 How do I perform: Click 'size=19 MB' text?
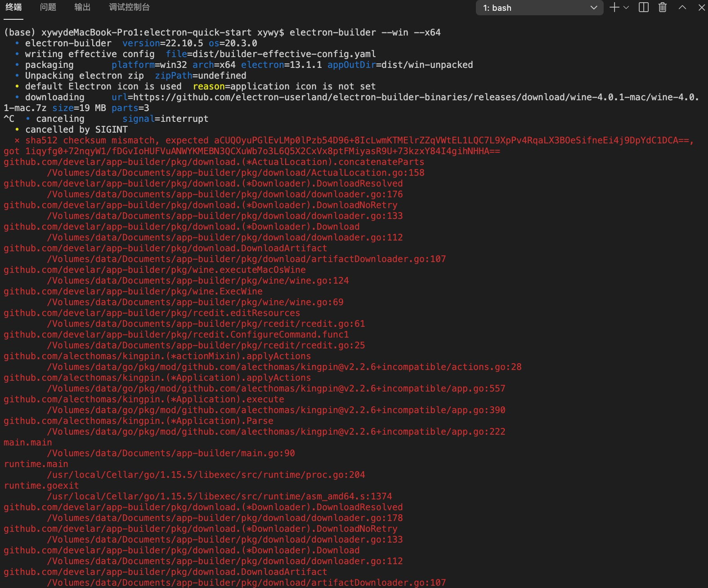[x=79, y=108]
